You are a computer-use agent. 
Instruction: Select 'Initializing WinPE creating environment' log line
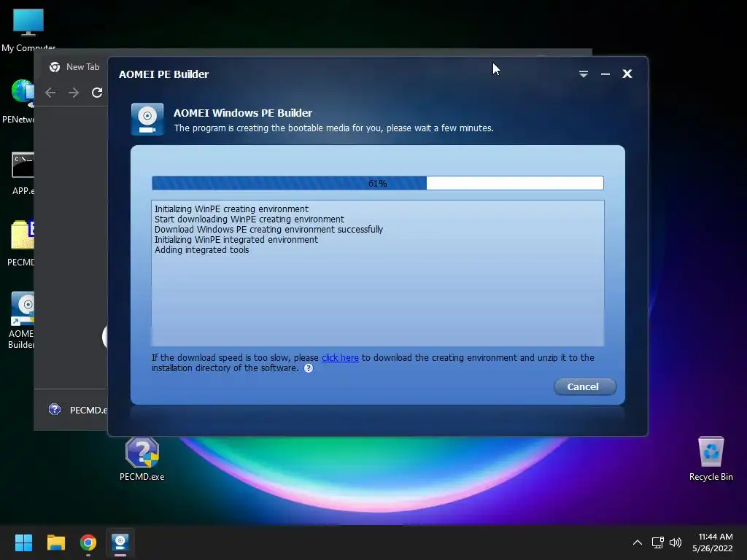(231, 209)
